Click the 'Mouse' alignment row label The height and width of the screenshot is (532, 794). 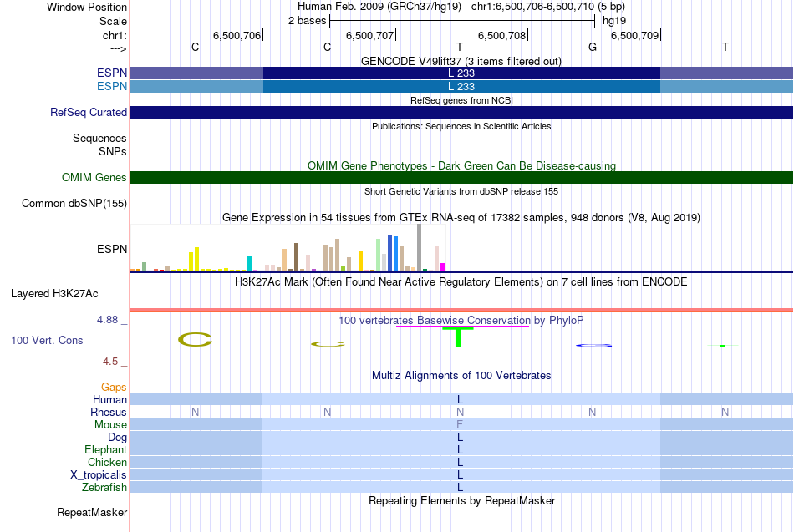110,425
